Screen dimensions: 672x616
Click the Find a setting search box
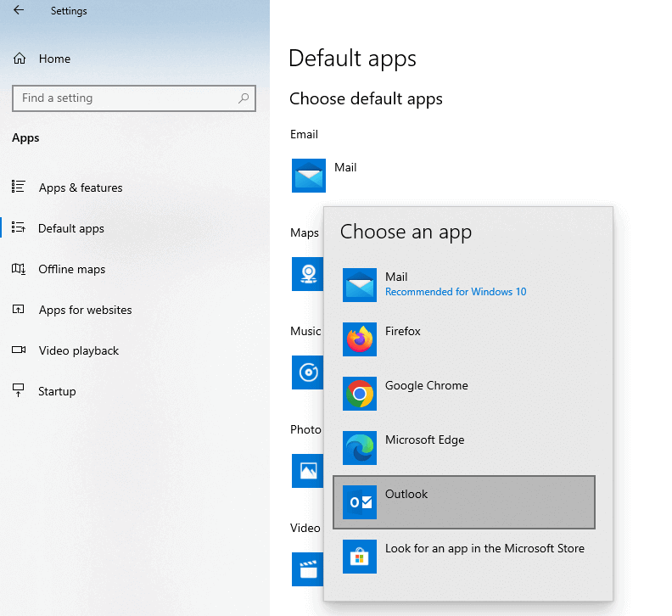click(x=124, y=98)
